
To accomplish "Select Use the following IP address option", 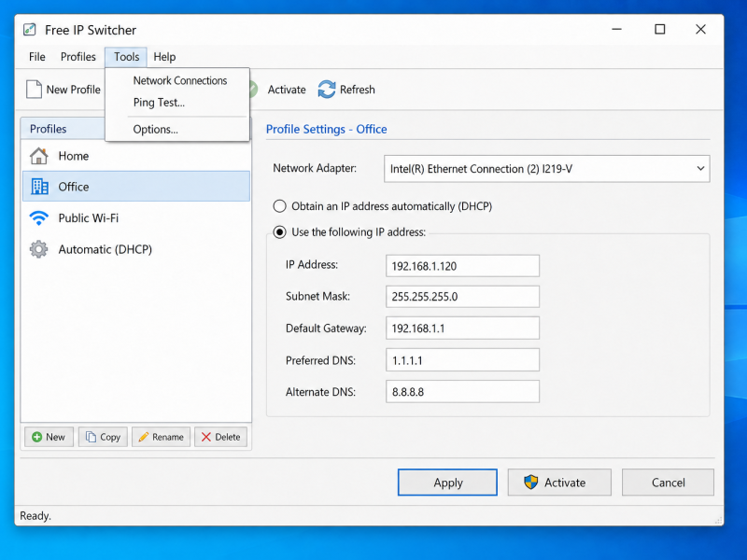I will (x=279, y=232).
